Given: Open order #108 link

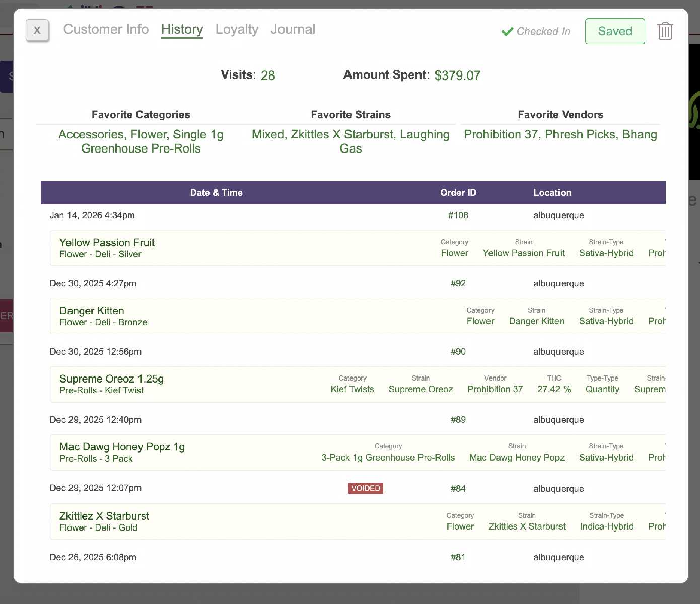Looking at the screenshot, I should click(458, 215).
